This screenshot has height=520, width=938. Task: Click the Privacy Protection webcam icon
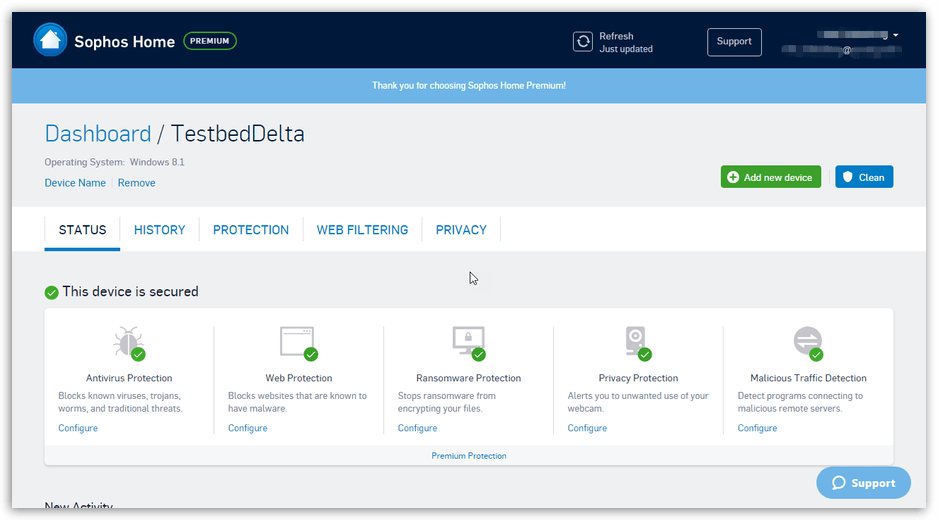point(638,343)
